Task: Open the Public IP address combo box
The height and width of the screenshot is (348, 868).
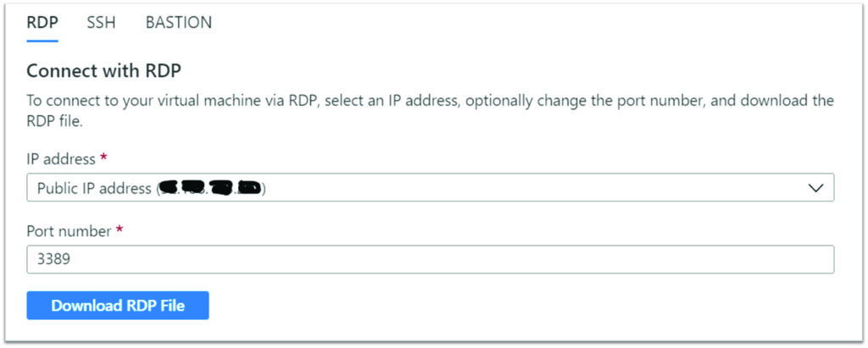Action: pos(430,188)
